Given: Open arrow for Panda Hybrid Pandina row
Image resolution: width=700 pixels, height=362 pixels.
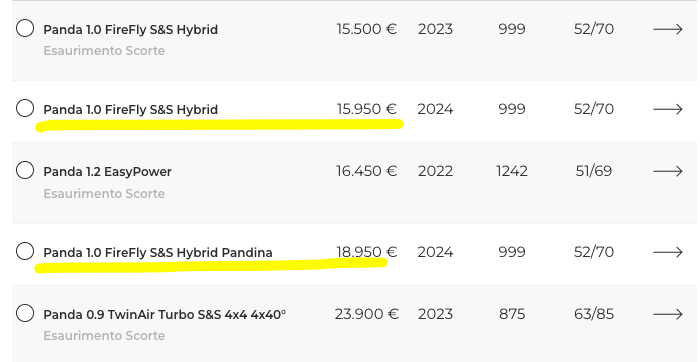Looking at the screenshot, I should 668,252.
